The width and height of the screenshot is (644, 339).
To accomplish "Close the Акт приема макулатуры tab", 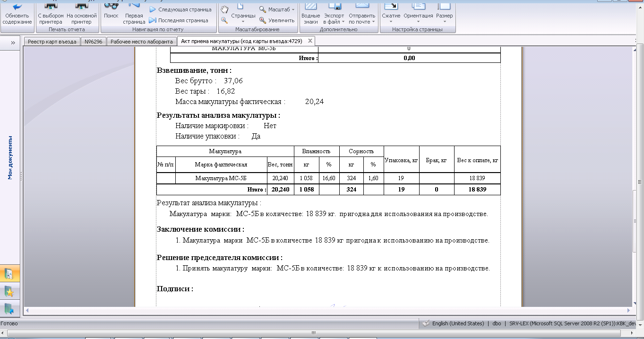I will pyautogui.click(x=310, y=41).
